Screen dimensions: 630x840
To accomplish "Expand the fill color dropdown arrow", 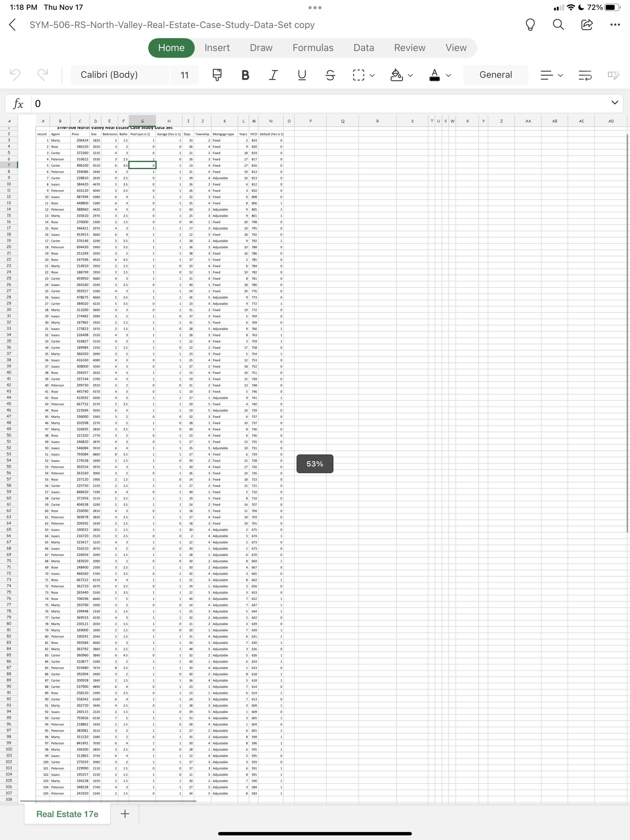I will (410, 75).
